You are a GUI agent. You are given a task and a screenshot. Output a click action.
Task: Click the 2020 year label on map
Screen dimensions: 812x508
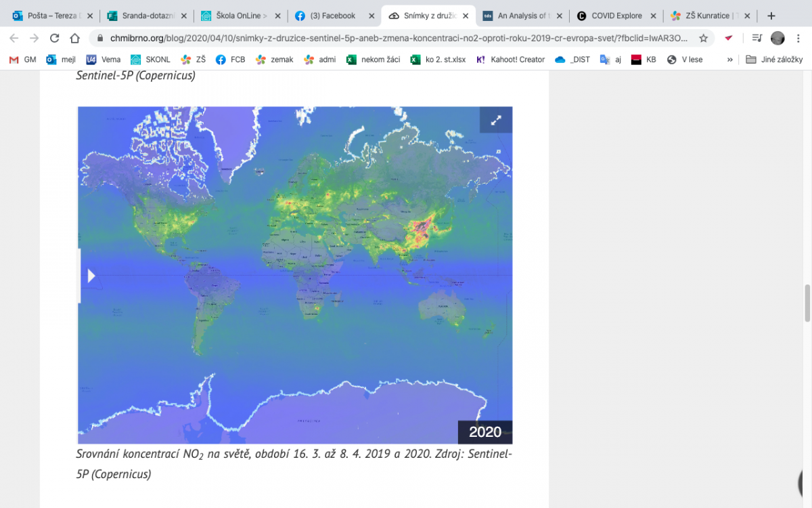coord(485,432)
